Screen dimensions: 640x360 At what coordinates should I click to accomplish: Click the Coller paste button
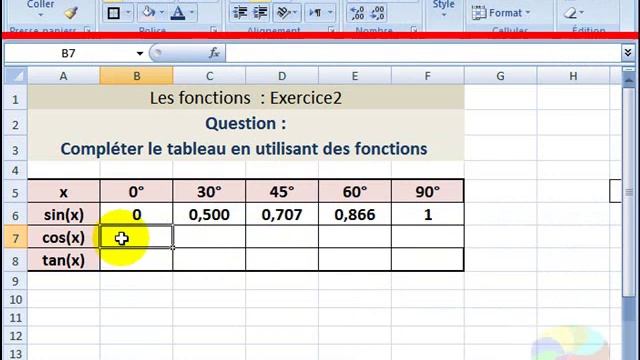click(x=40, y=5)
